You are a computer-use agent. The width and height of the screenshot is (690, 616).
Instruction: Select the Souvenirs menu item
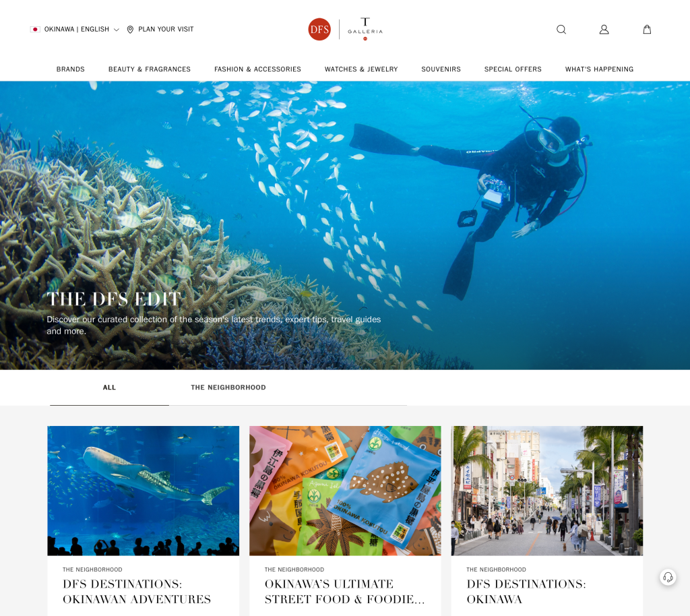coord(441,69)
